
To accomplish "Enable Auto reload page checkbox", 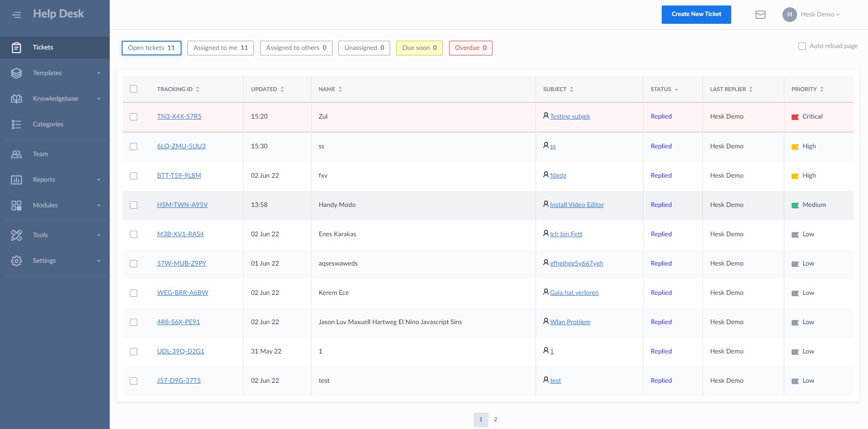I will [x=802, y=46].
